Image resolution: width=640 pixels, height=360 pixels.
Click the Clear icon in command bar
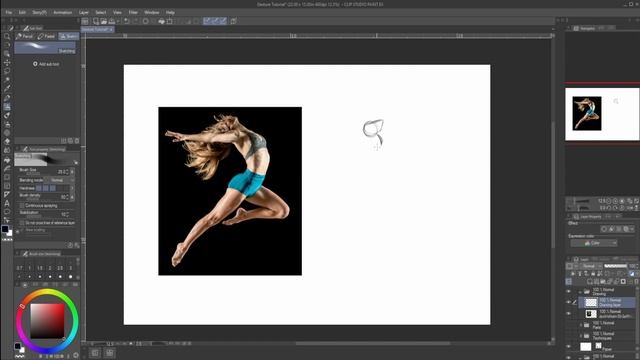point(146,21)
